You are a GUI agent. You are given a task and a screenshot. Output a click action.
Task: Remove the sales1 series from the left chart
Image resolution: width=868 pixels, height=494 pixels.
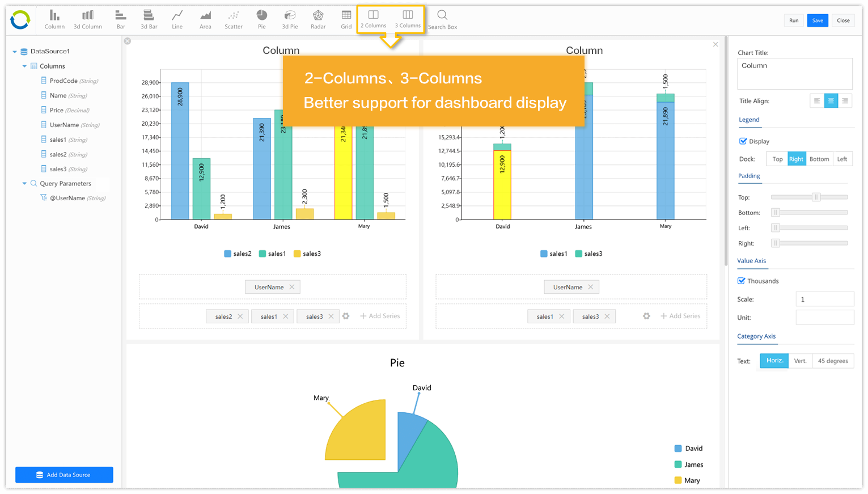coord(286,316)
